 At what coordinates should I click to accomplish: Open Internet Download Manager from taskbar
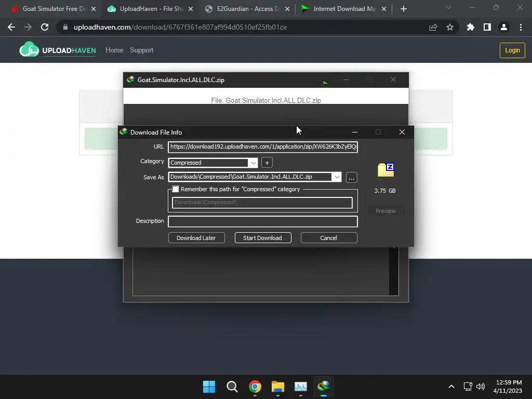(x=324, y=387)
